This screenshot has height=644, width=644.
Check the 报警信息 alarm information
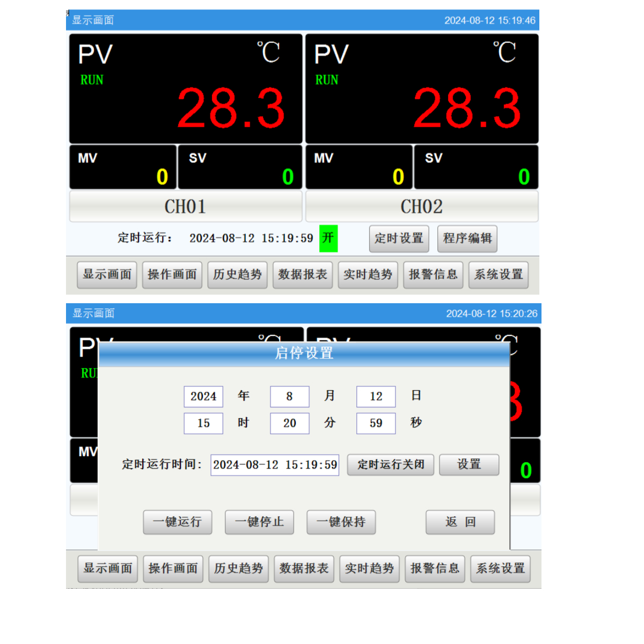pos(433,275)
